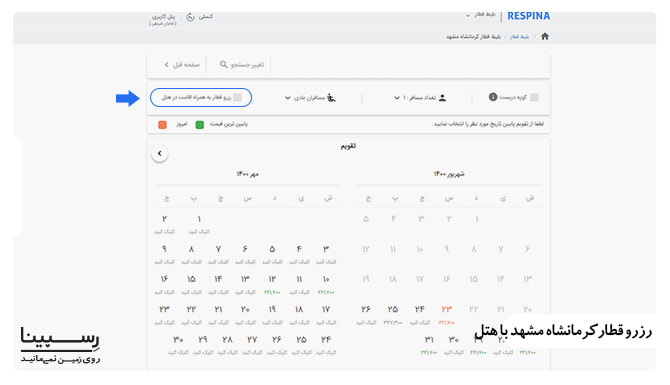Click the مهر ۱۴۰۰ month title
Viewport: 670px width, 385px height.
point(247,174)
